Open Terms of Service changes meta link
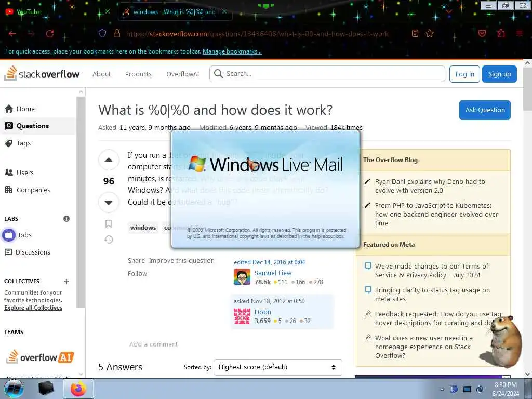 pyautogui.click(x=432, y=271)
